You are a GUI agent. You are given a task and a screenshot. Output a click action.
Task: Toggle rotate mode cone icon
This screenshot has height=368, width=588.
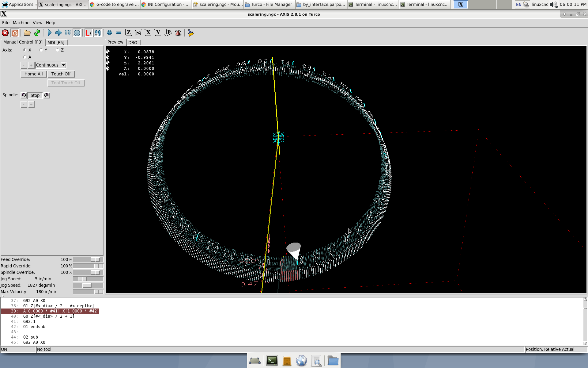click(x=178, y=33)
